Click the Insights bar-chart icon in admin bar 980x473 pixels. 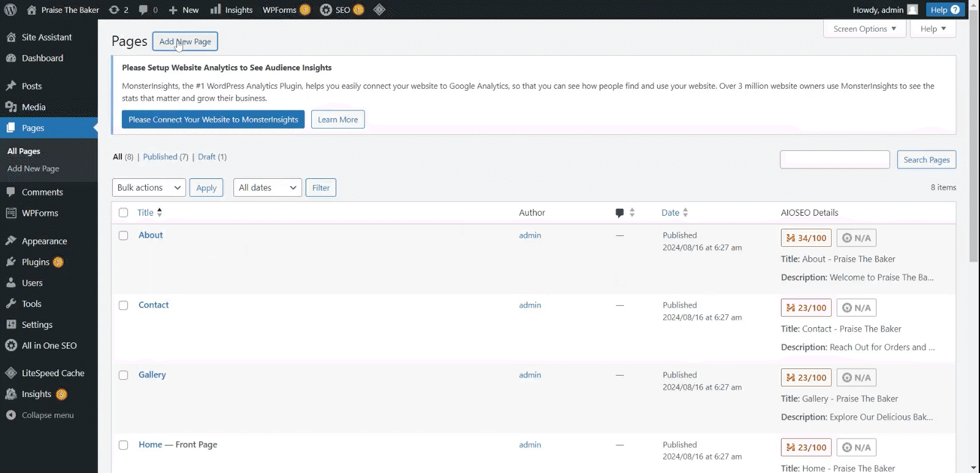tap(216, 9)
